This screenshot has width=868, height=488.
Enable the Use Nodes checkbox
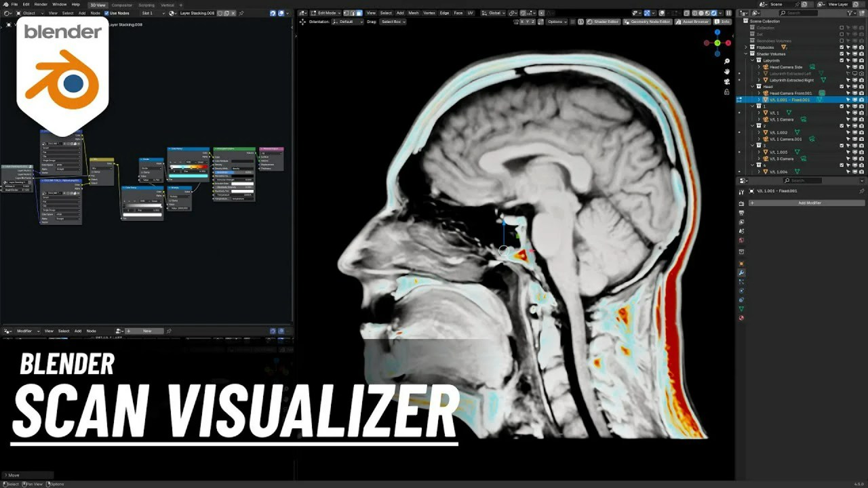point(106,12)
